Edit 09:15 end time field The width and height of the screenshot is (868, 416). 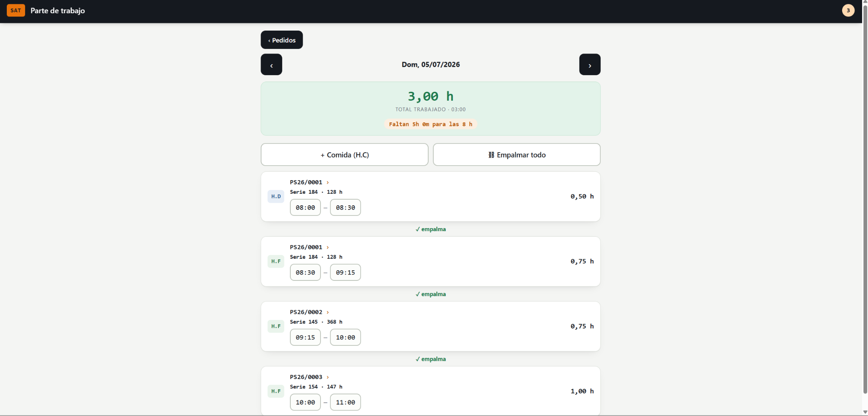(346, 272)
